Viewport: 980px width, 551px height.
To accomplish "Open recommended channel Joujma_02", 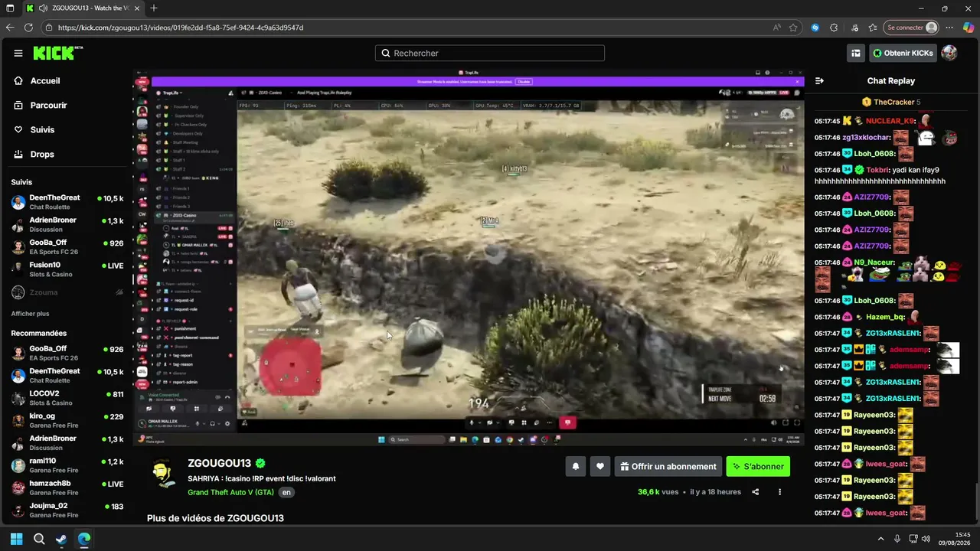I will click(67, 510).
